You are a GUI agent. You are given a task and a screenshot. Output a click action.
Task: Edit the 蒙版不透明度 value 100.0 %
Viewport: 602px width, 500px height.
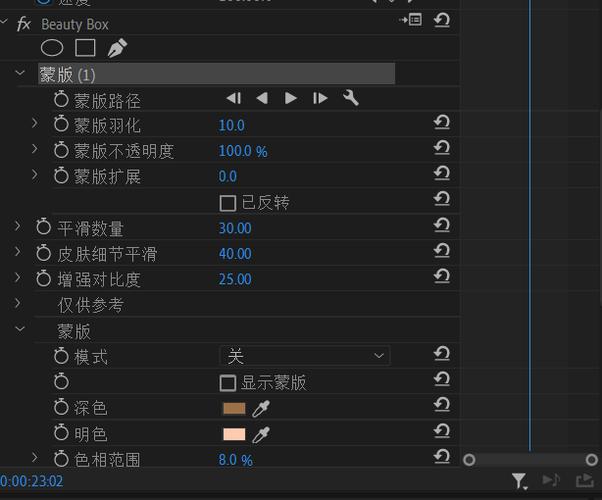[243, 151]
